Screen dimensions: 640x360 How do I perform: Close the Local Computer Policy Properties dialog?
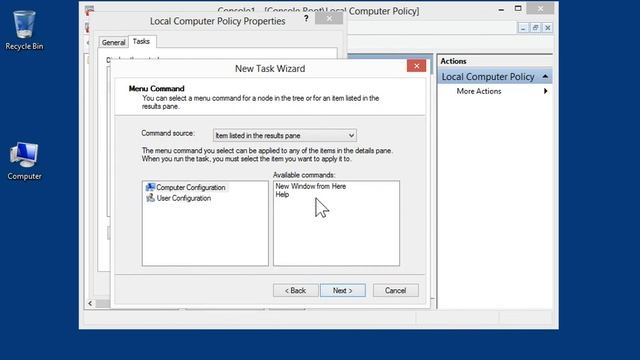pos(329,18)
